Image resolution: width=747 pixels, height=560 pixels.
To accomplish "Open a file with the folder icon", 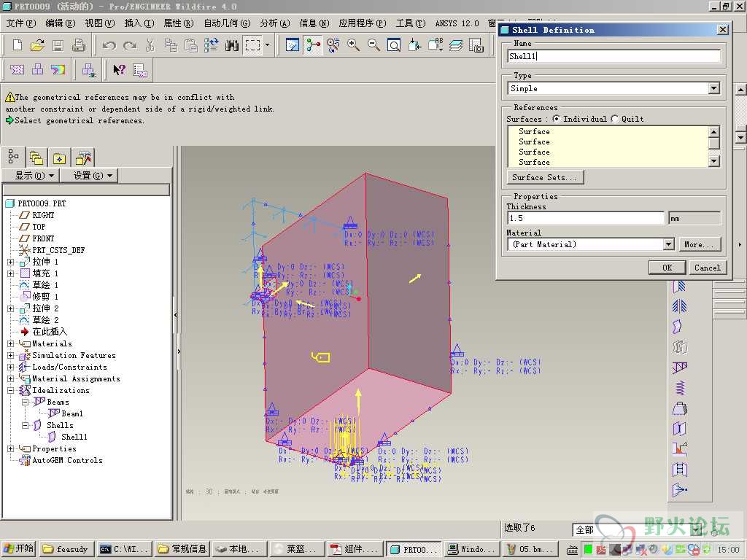I will point(37,45).
